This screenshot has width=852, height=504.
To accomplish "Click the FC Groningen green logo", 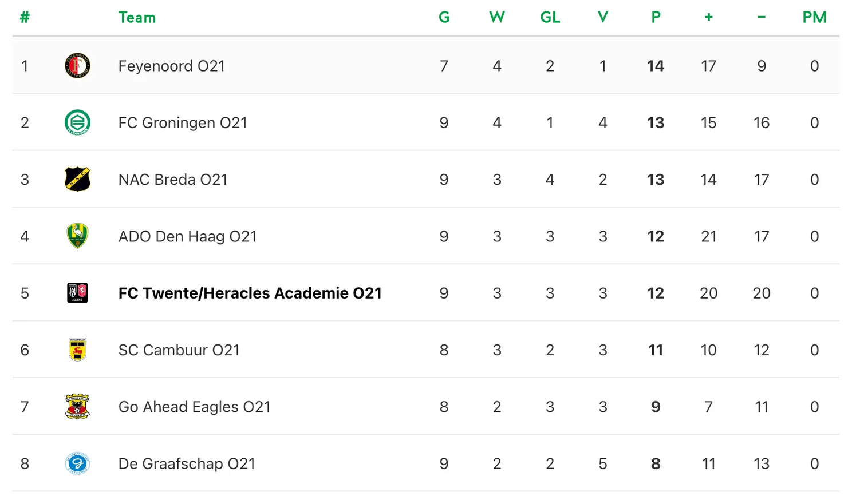I will click(x=77, y=122).
